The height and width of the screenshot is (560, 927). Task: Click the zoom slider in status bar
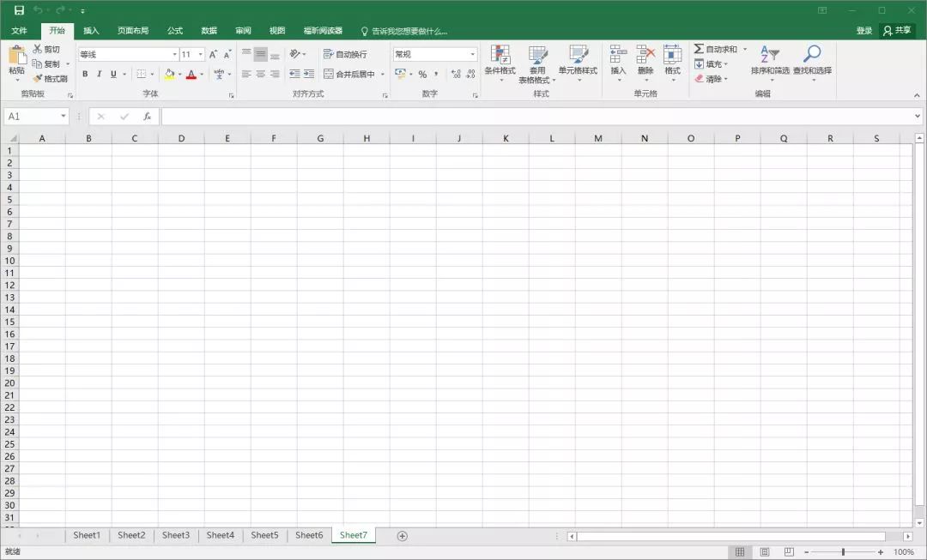click(843, 552)
